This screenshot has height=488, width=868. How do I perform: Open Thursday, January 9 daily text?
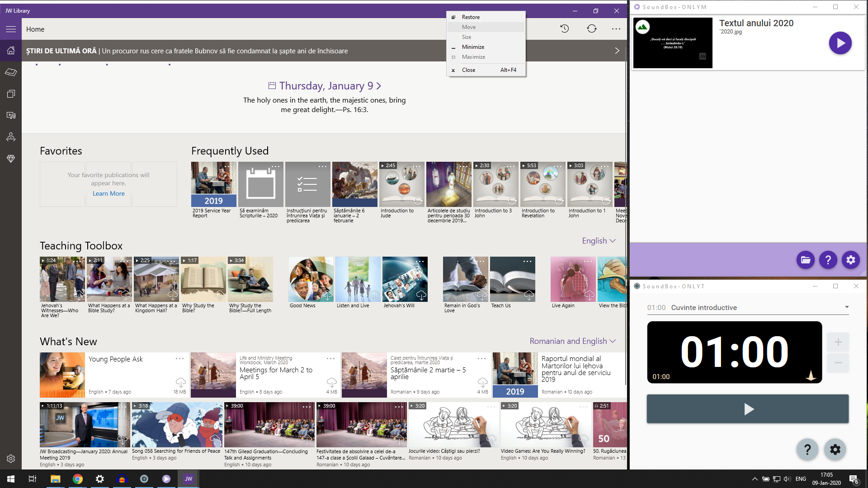(x=326, y=86)
